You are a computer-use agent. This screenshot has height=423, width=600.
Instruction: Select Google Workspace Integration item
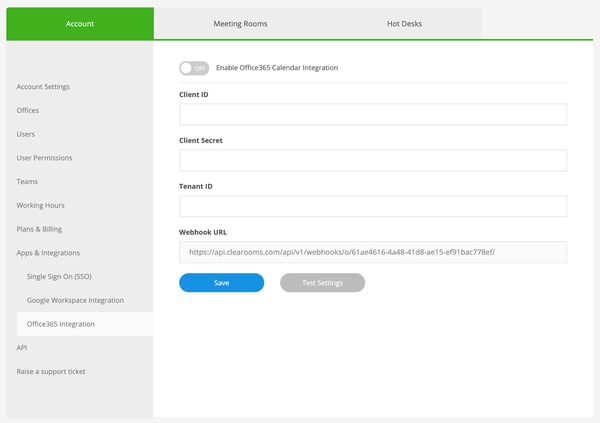click(x=76, y=300)
